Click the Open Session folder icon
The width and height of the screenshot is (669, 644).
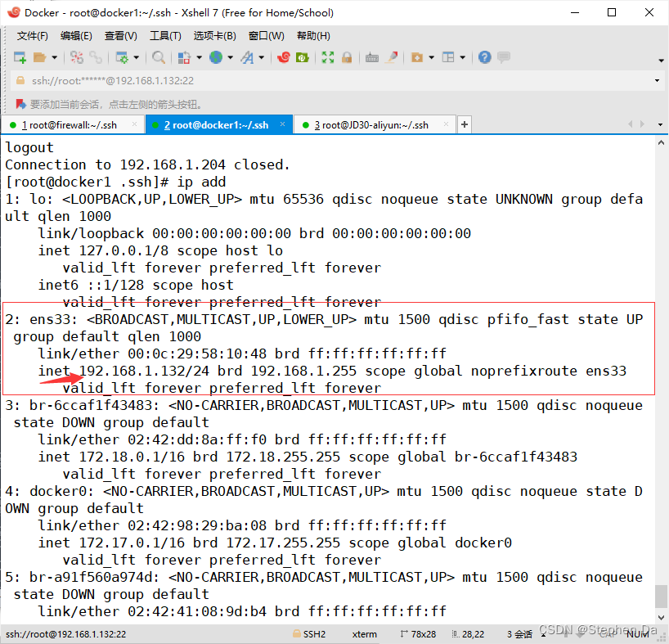[40, 57]
